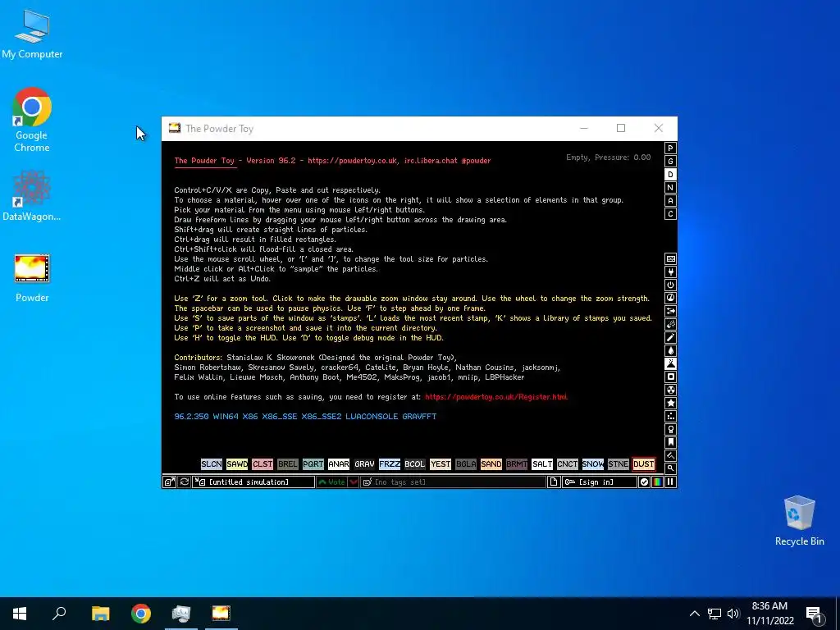Open the Powered Materials power icon section
This screenshot has height=630, width=840.
670,285
